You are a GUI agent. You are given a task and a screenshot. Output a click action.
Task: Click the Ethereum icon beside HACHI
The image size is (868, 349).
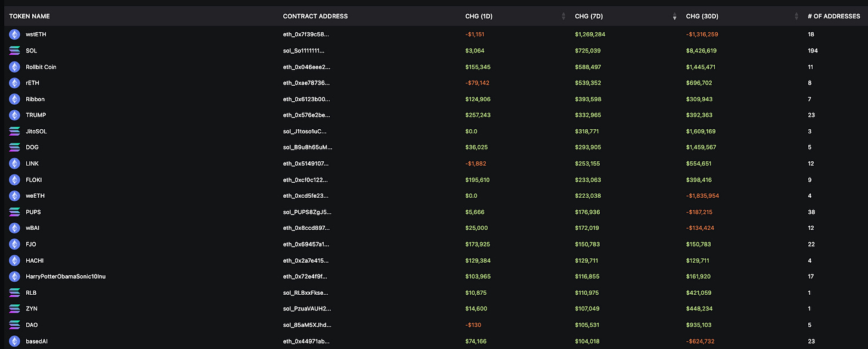[x=14, y=260]
